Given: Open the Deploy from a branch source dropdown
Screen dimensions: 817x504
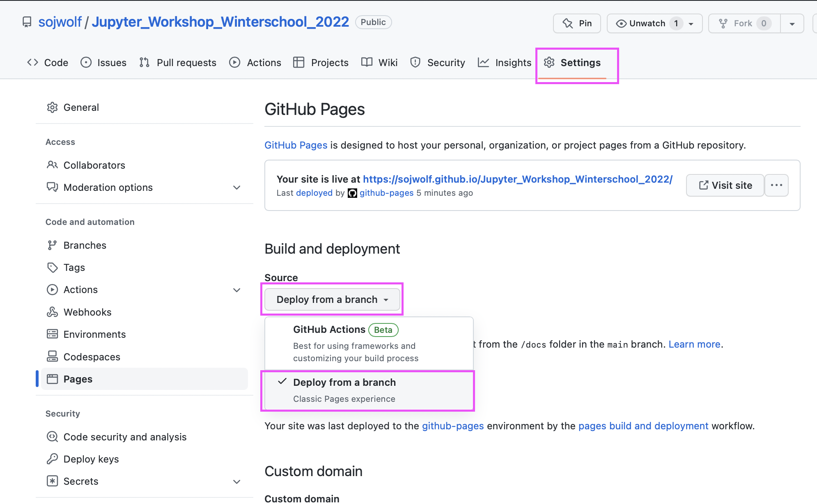Looking at the screenshot, I should point(332,300).
